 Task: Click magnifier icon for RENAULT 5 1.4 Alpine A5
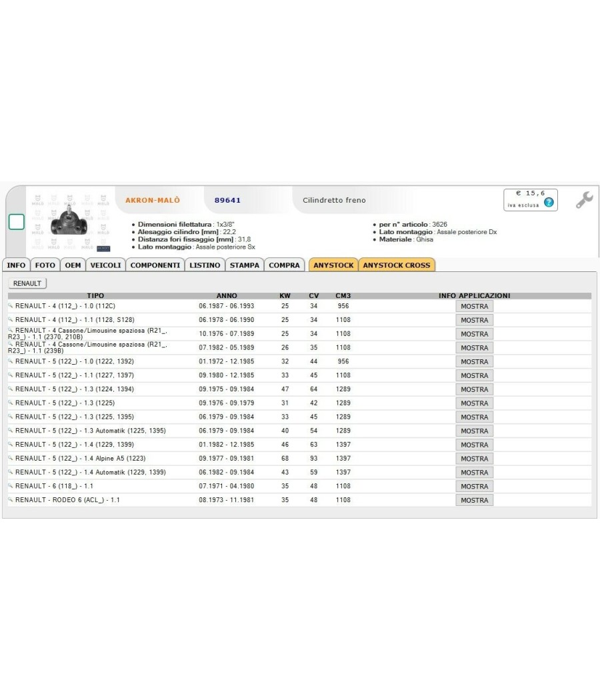(10, 458)
